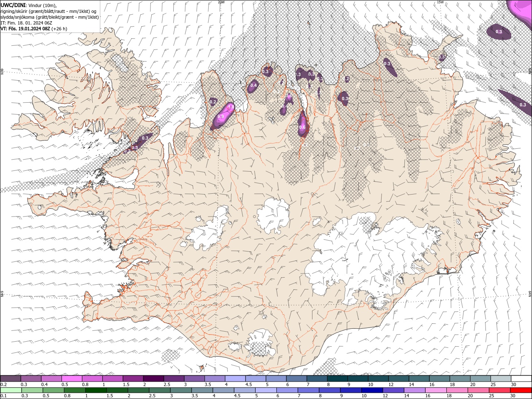Click the lower scale swatch starting at 2.5
The image size is (532, 399).
[160, 390]
